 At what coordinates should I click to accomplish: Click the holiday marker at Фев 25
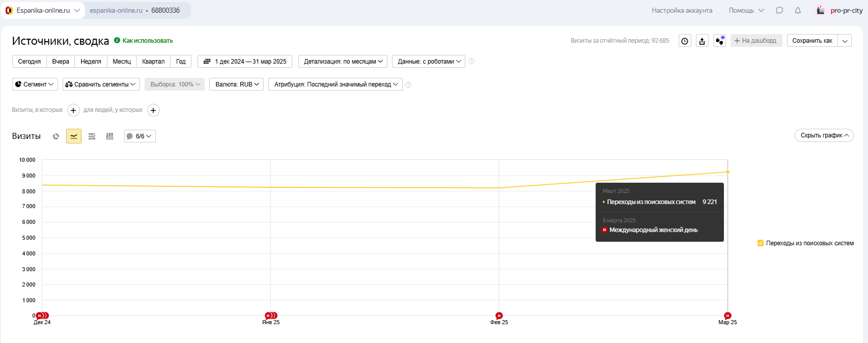[x=499, y=316]
